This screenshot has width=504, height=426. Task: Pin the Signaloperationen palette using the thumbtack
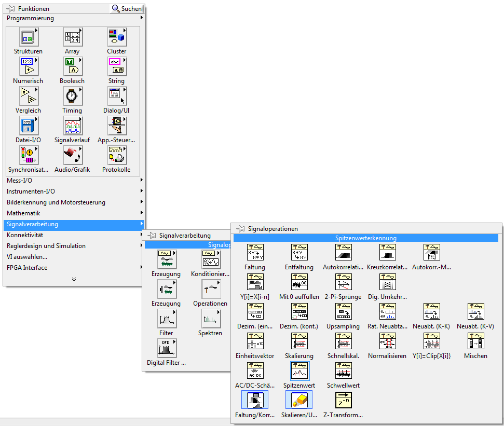[240, 229]
